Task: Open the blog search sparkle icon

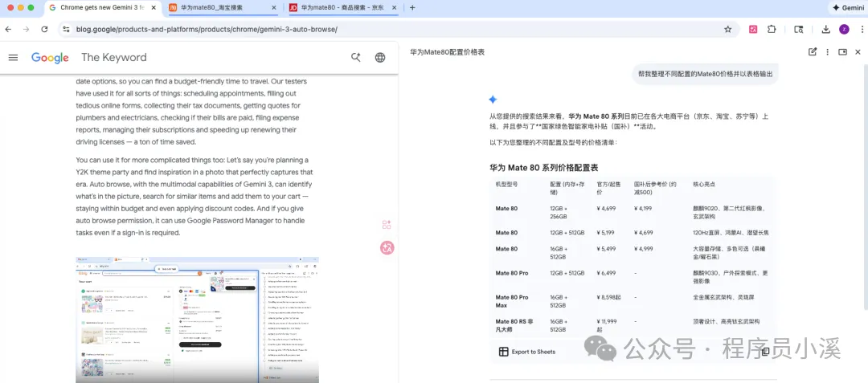Action: point(356,58)
